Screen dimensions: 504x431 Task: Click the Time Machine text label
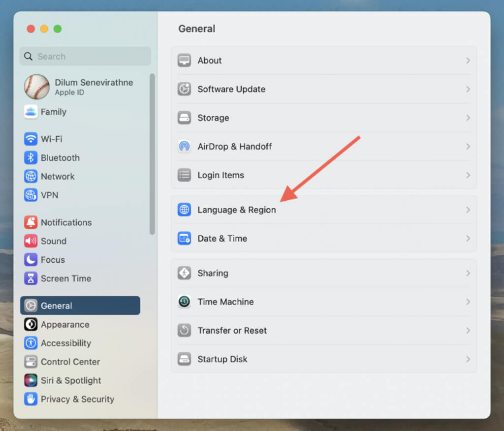point(225,302)
